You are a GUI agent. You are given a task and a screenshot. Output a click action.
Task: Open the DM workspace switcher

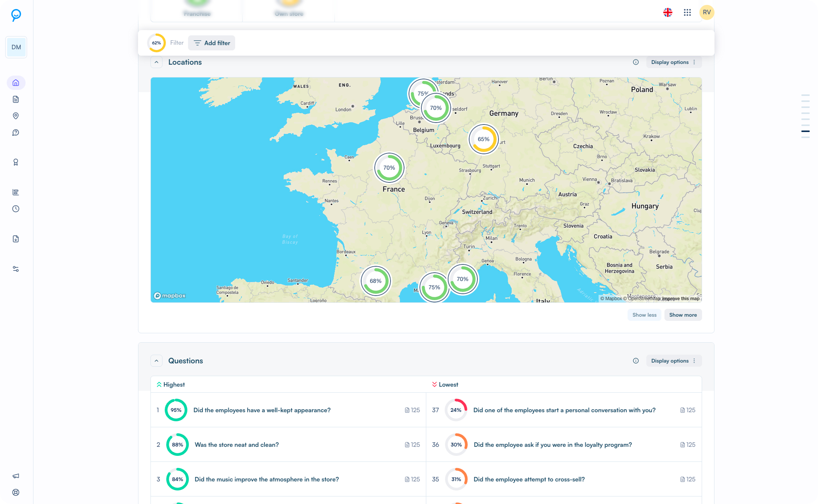[16, 47]
